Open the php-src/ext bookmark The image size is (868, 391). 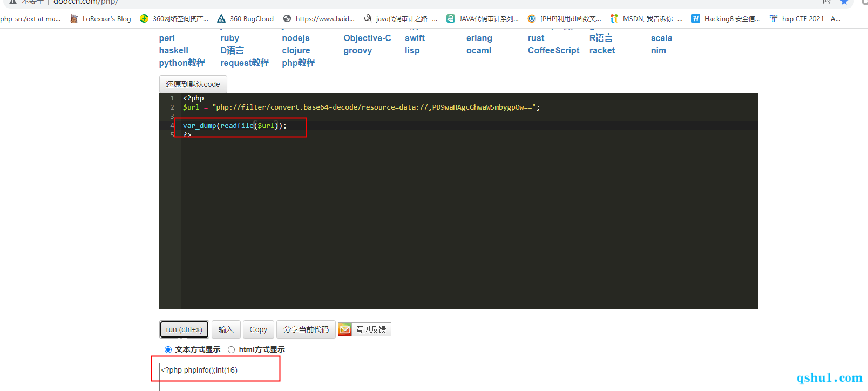[30, 18]
